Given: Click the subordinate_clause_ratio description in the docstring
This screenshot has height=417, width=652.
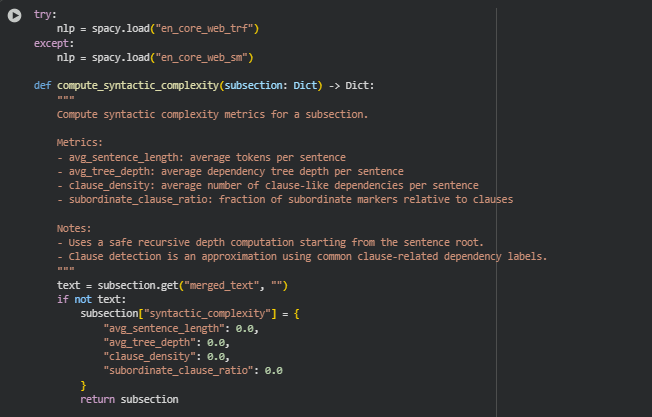Looking at the screenshot, I should click(x=284, y=200).
